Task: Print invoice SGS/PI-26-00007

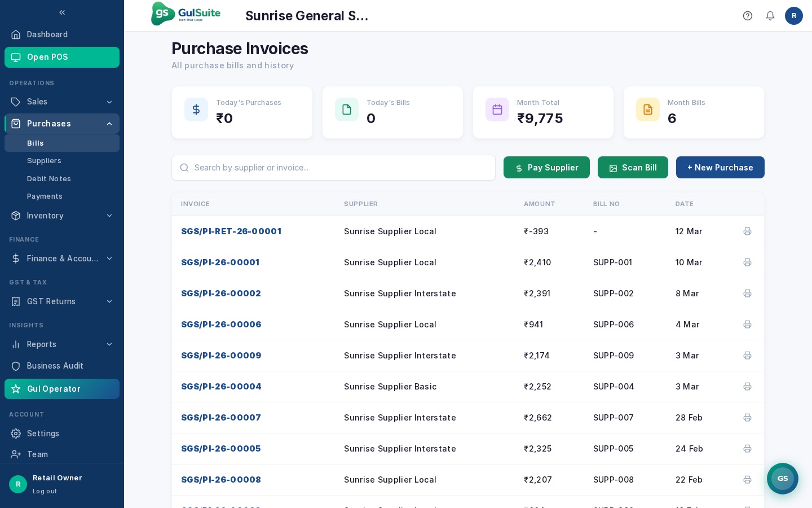Action: pyautogui.click(x=747, y=418)
